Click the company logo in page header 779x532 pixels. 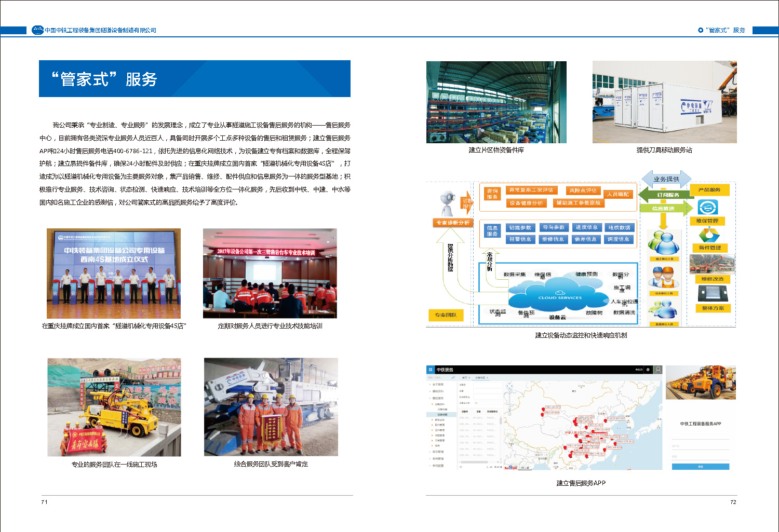37,30
